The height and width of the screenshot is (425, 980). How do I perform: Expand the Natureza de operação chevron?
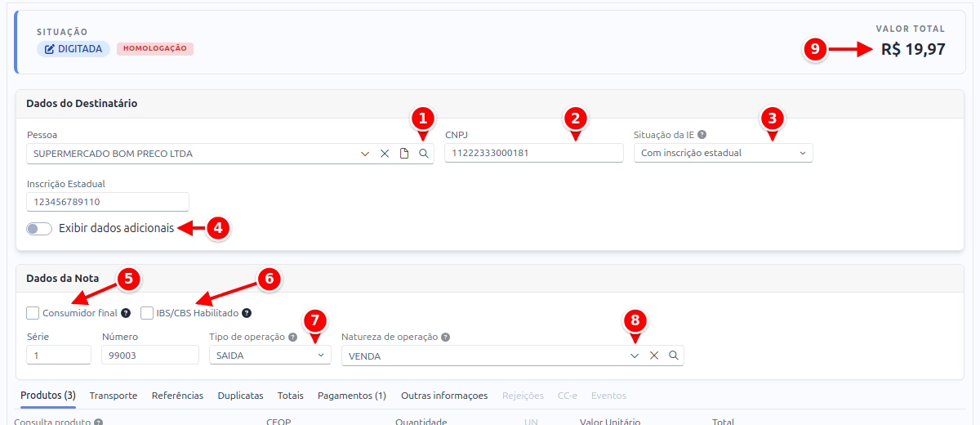[635, 356]
